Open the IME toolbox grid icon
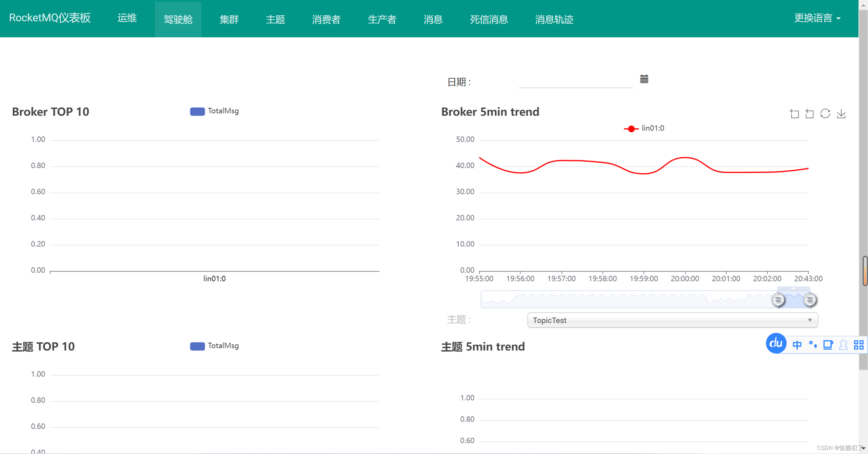Image resolution: width=868 pixels, height=454 pixels. (859, 345)
